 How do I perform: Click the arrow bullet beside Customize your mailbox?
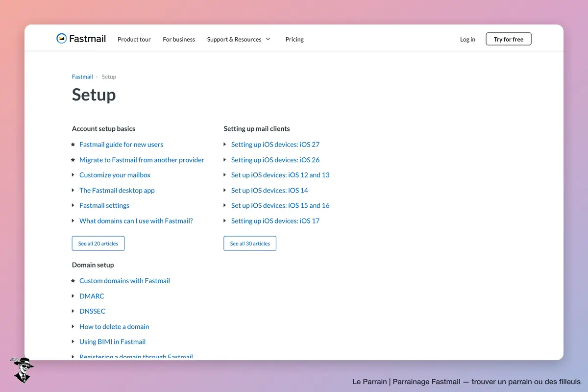pos(73,175)
